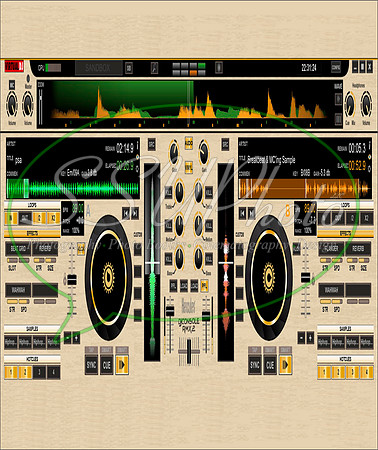This screenshot has width=378, height=450.
Task: Select SAMPLES panel header on deck A
Action: (32, 329)
